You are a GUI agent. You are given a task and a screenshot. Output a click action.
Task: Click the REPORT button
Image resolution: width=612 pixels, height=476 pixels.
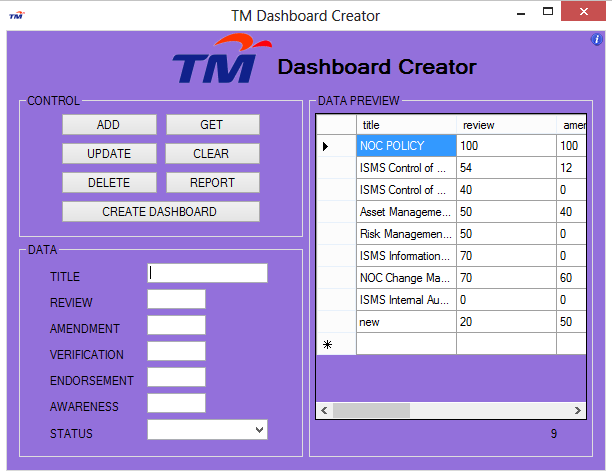(213, 182)
